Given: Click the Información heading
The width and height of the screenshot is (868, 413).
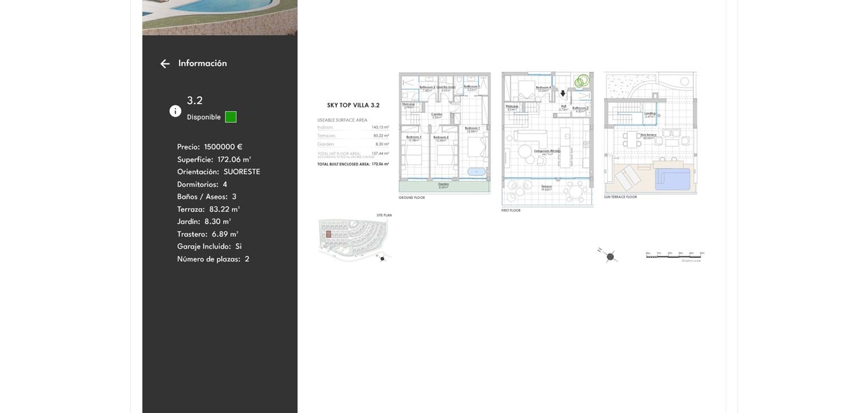Looking at the screenshot, I should [202, 63].
